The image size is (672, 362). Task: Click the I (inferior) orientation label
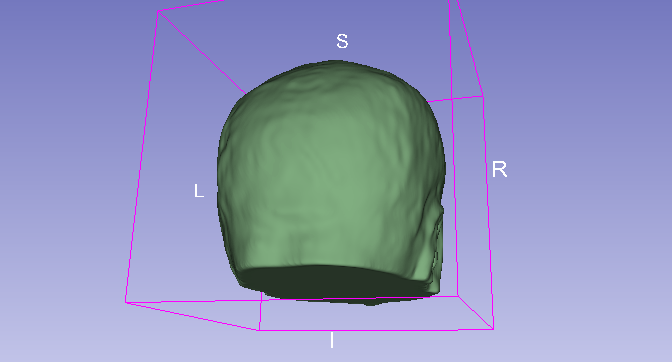tap(332, 340)
